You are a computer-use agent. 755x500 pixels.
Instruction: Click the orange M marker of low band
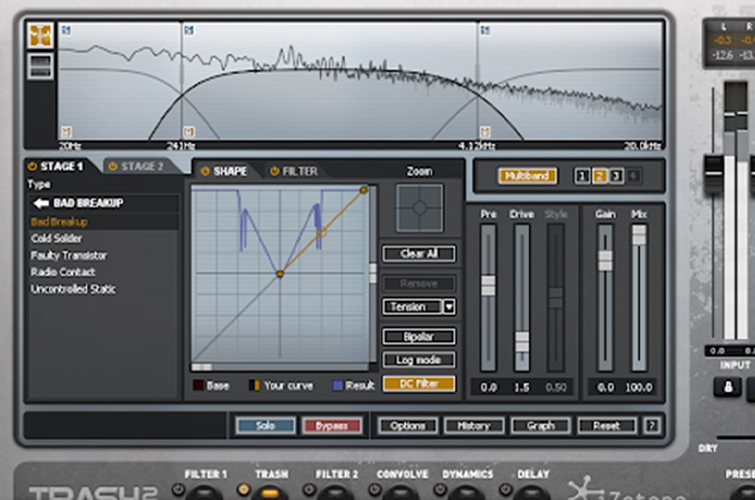(x=66, y=132)
